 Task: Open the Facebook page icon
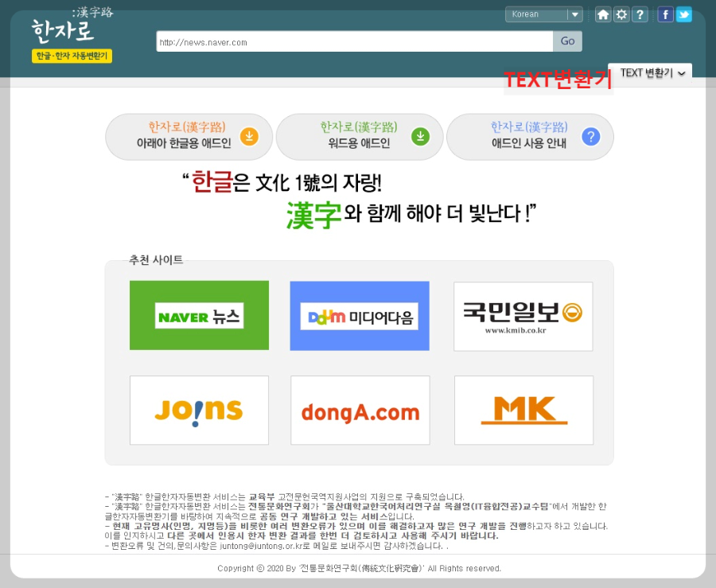click(x=665, y=14)
